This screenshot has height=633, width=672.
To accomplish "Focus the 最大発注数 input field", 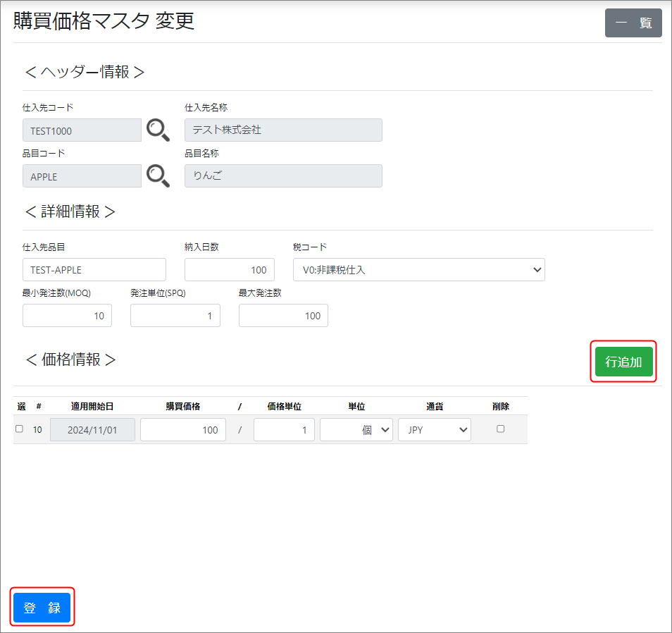I will (283, 316).
